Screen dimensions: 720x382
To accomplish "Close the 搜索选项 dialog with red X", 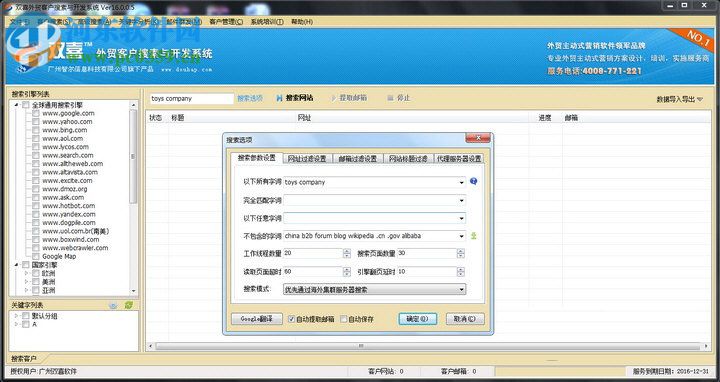I will pos(478,138).
